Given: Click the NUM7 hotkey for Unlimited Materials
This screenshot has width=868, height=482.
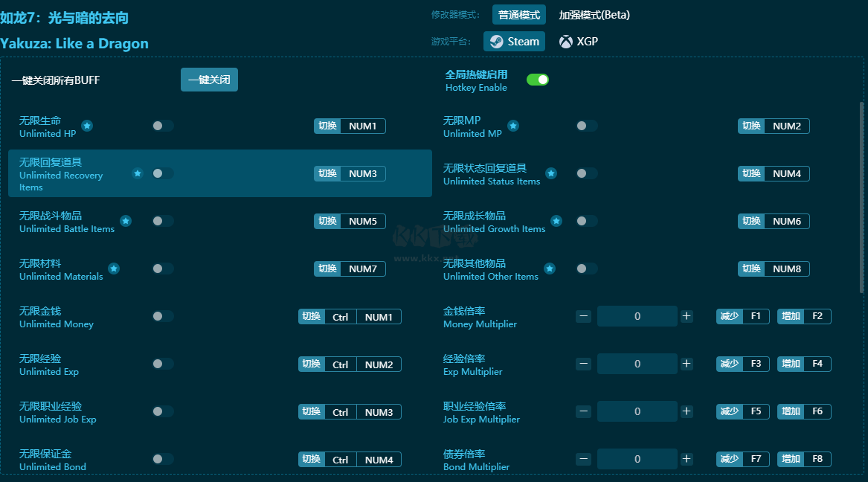Looking at the screenshot, I should point(350,269).
